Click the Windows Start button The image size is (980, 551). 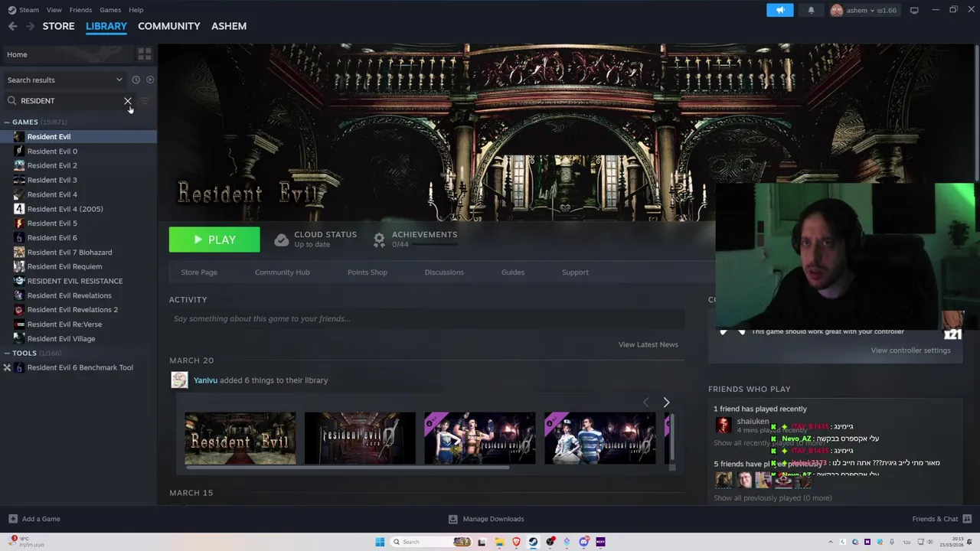point(380,542)
